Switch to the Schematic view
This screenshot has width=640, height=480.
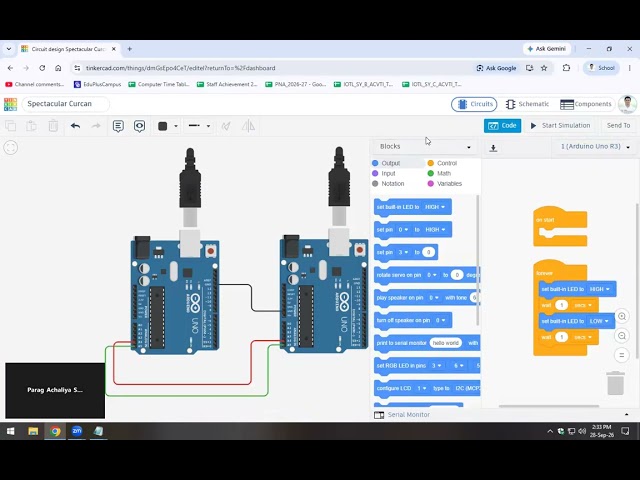[527, 104]
